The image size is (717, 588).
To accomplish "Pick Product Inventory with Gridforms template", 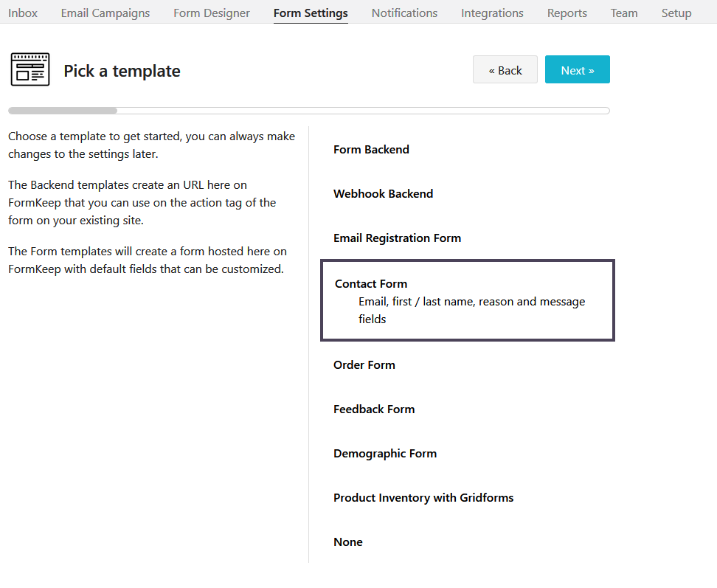I will 423,498.
